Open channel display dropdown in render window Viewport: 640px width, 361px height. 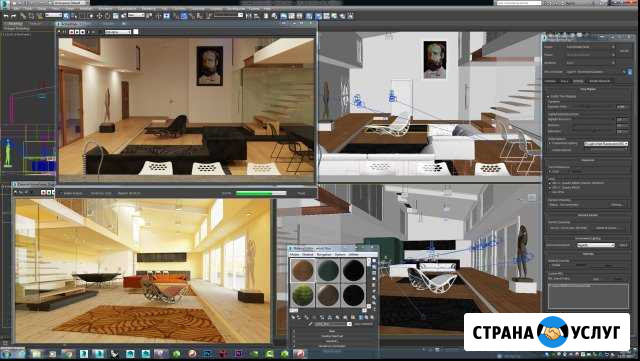point(118,31)
